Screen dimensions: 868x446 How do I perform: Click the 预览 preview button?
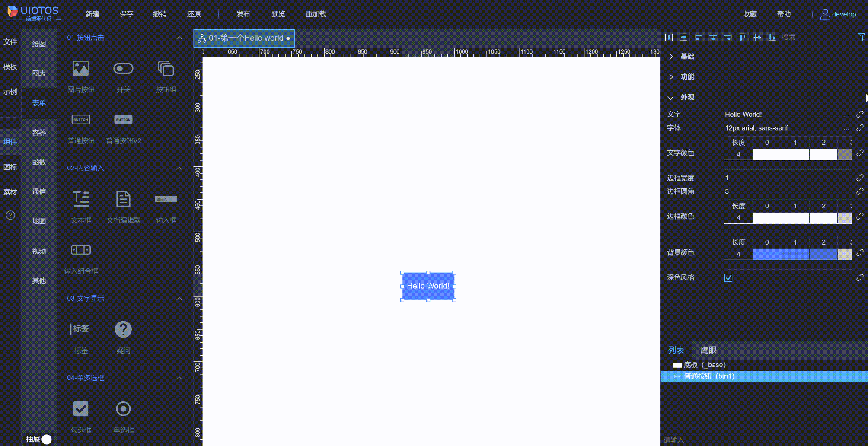point(278,14)
